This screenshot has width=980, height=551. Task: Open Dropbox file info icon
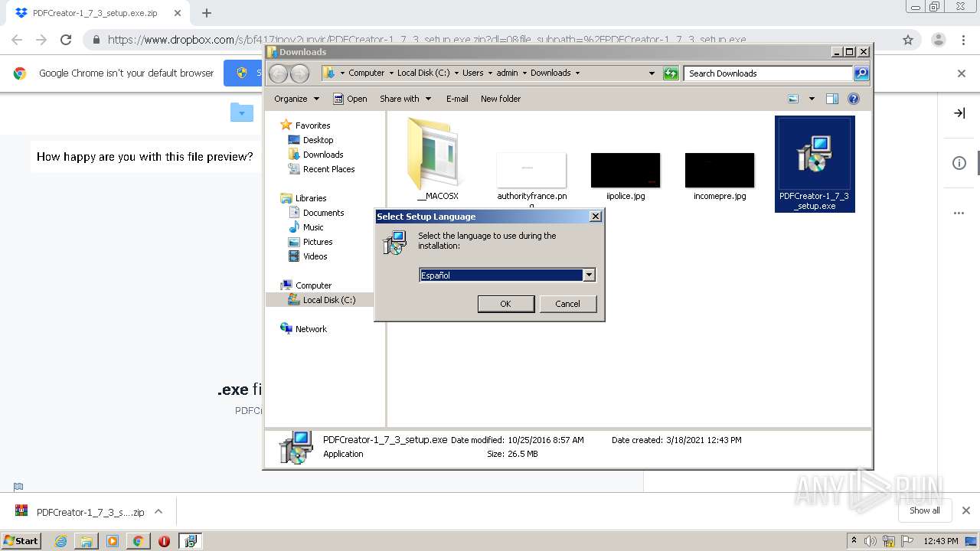tap(959, 163)
